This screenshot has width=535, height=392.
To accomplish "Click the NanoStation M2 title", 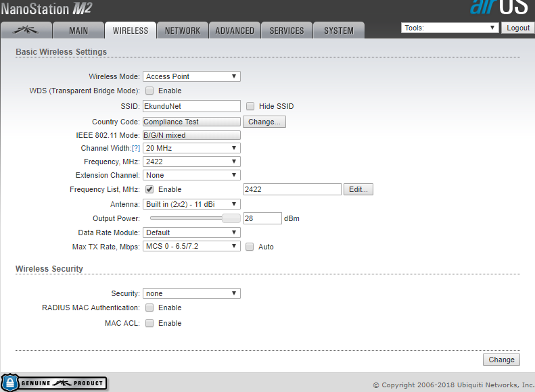I will click(47, 9).
